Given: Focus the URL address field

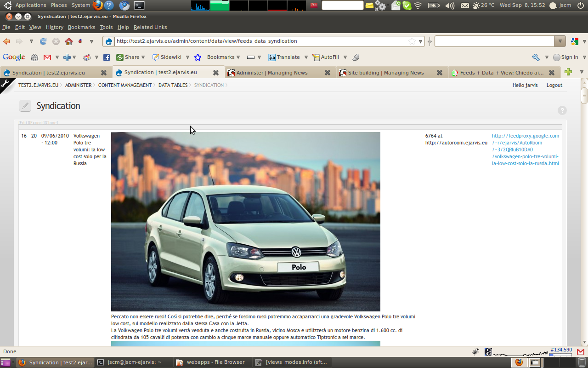Looking at the screenshot, I should [260, 41].
